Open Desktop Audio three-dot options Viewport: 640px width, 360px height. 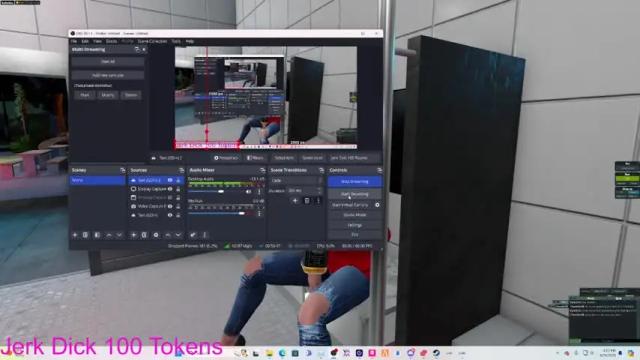pos(259,191)
